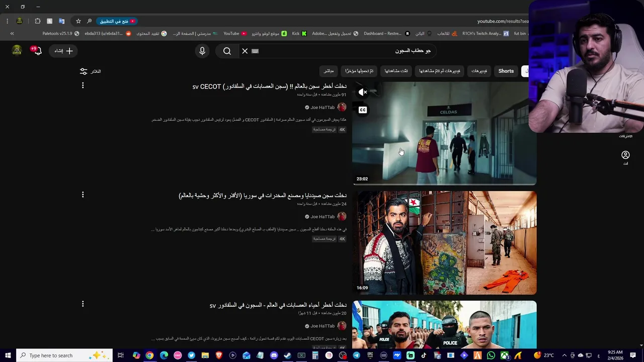The width and height of the screenshot is (644, 362).
Task: Open the Dashboard – Restre... bookmark
Action: 386,34
